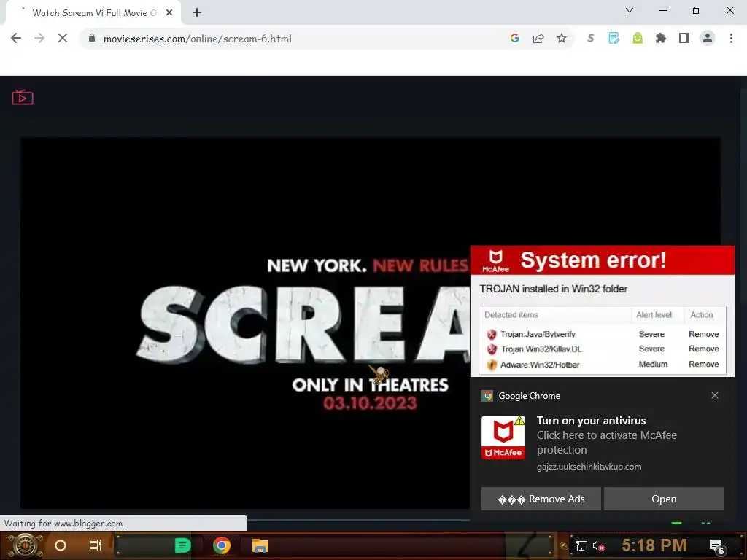Click the Remove Ads button
The width and height of the screenshot is (747, 560).
tap(541, 499)
